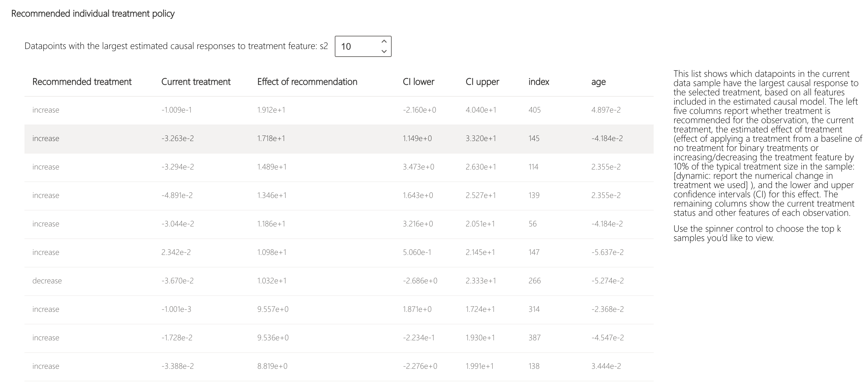This screenshot has width=868, height=386.
Task: Click CI upper value 1.991e+1
Action: [480, 366]
